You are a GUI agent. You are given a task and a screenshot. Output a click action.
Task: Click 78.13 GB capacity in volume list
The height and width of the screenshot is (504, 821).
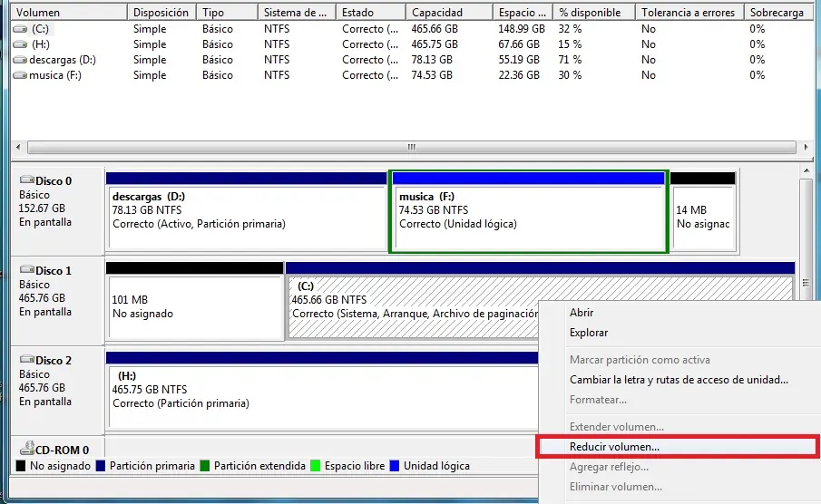pos(432,60)
